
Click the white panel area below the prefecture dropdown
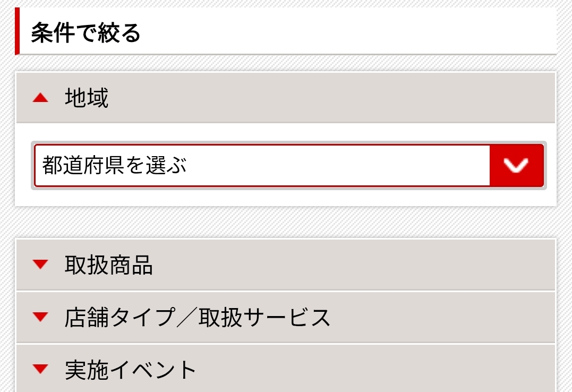(286, 197)
